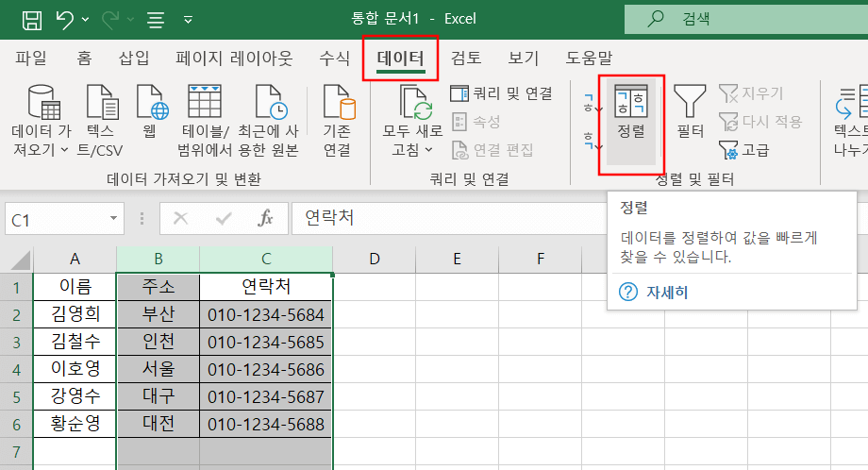The image size is (868, 470).
Task: Import data from 텍스트/CSV
Action: coord(100,120)
